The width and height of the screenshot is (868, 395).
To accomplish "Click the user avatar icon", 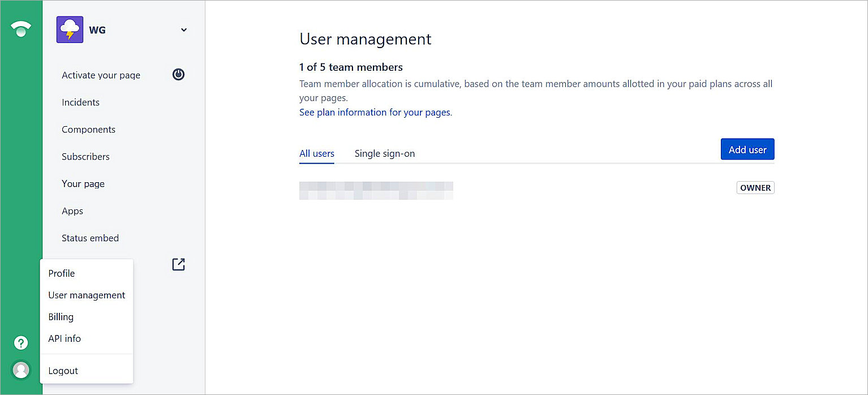I will click(21, 370).
